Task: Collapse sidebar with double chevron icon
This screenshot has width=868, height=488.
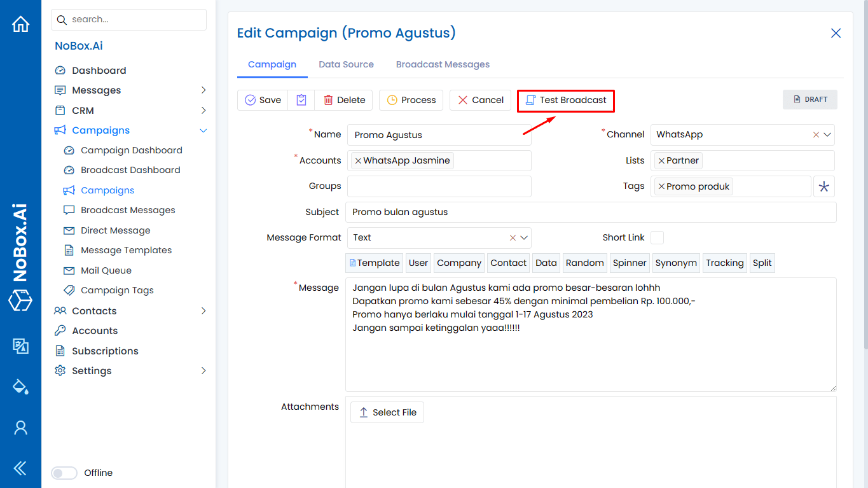Action: (20, 468)
